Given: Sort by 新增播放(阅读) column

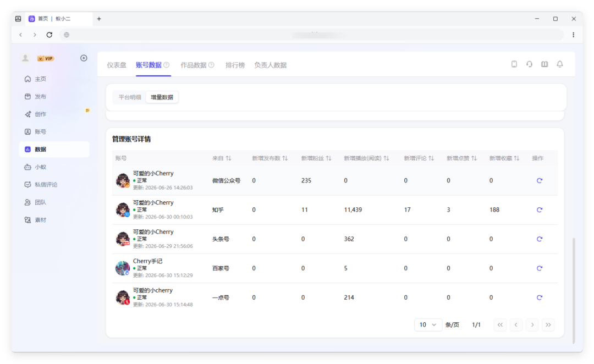Looking at the screenshot, I should point(386,158).
